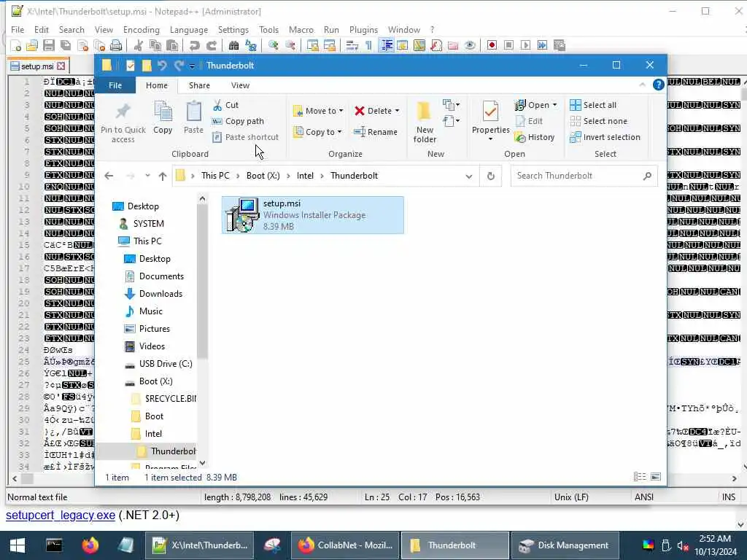The height and width of the screenshot is (560, 747).
Task: Open Firefox from taskbar
Action: click(90, 545)
